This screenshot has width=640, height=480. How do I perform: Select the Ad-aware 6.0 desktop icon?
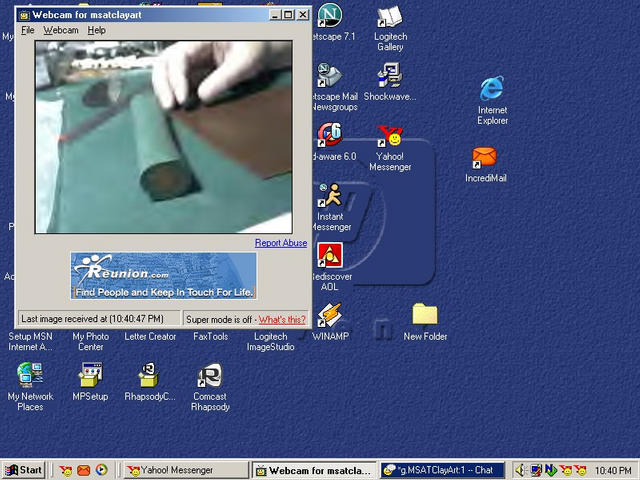(x=330, y=135)
